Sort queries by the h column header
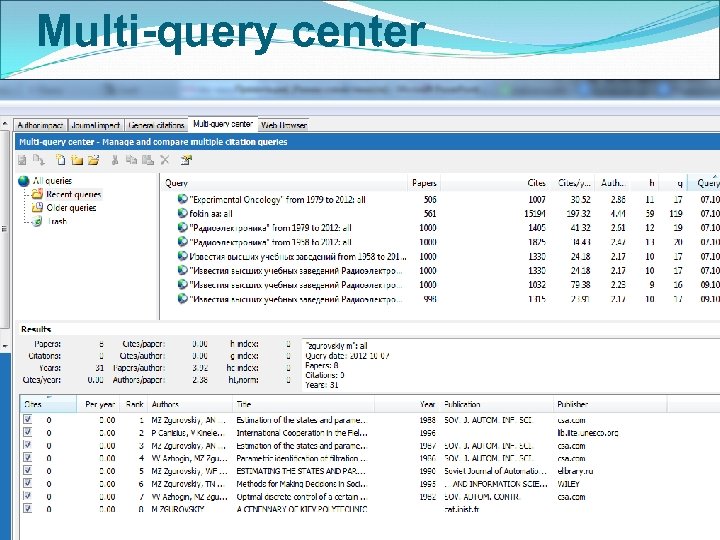 click(645, 183)
